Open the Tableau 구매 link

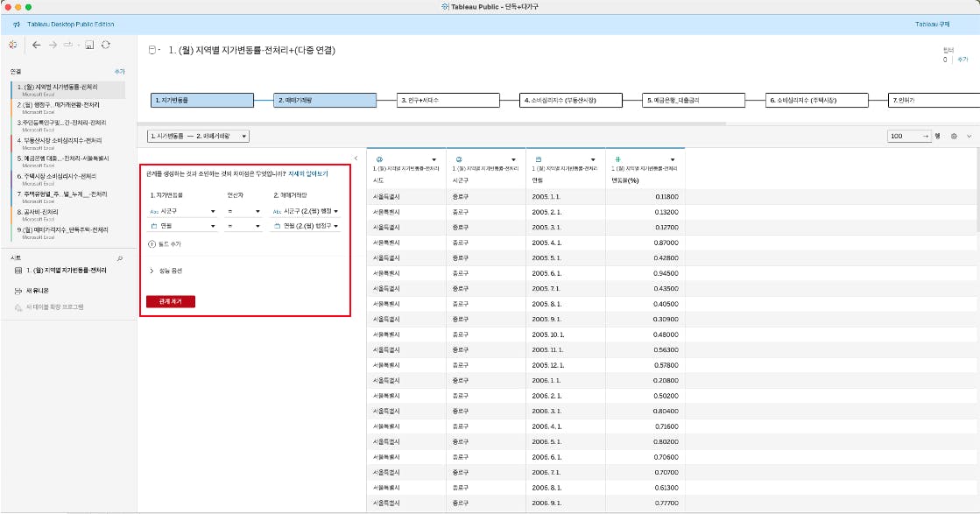(932, 25)
